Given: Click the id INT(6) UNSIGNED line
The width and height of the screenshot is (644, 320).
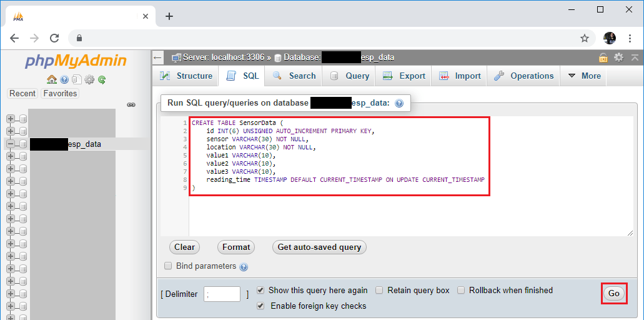Looking at the screenshot, I should tap(291, 131).
